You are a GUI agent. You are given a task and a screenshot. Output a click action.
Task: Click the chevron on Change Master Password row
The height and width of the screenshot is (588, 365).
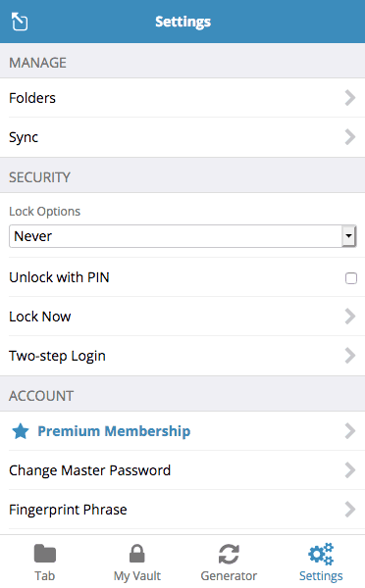(x=350, y=469)
